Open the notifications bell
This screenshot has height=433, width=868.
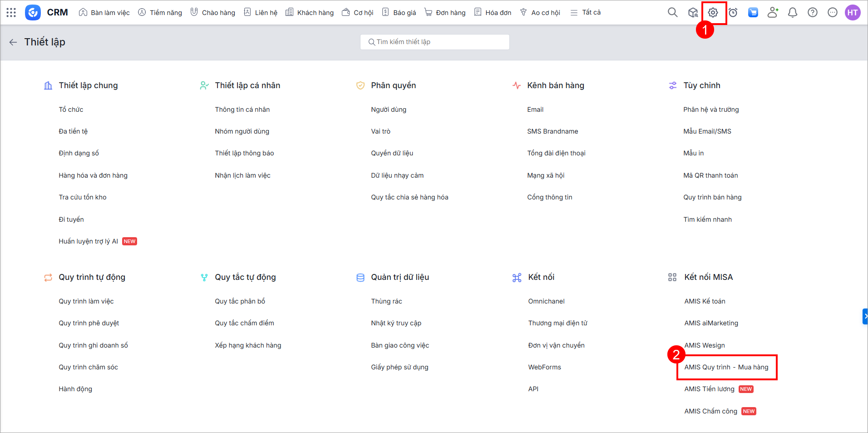coord(793,13)
